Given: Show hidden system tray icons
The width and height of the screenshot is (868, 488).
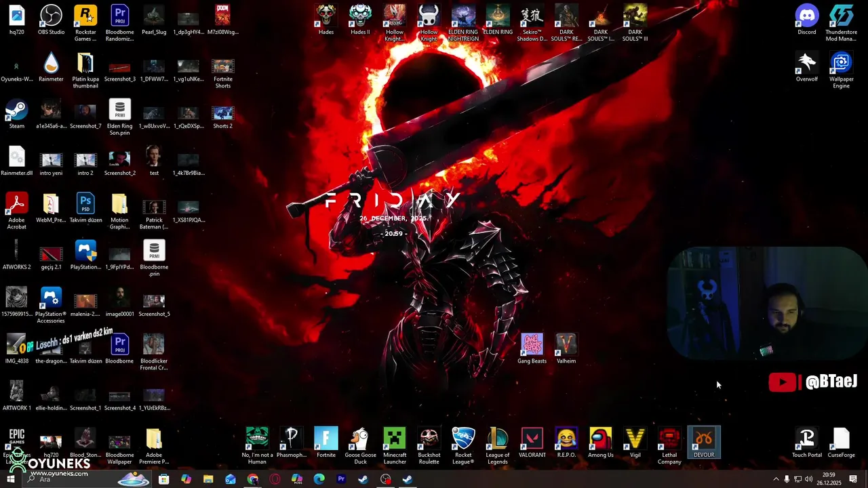Looking at the screenshot, I should [776, 479].
